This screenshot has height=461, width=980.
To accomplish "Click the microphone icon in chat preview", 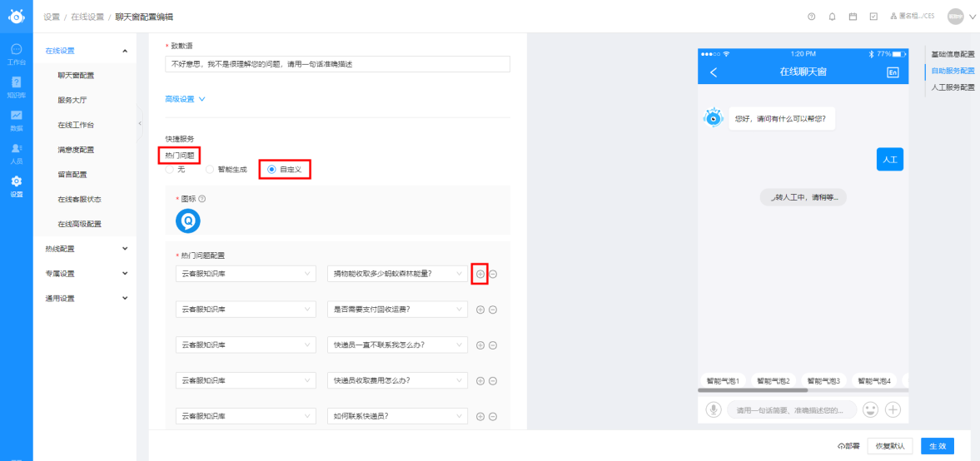I will (713, 409).
